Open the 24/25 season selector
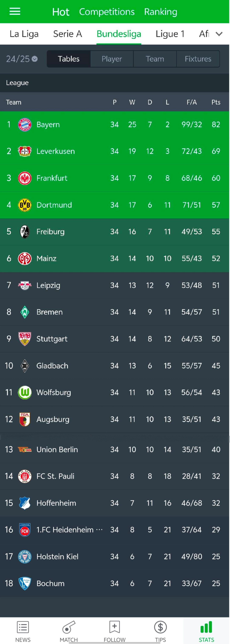This screenshot has height=644, width=230. click(22, 59)
